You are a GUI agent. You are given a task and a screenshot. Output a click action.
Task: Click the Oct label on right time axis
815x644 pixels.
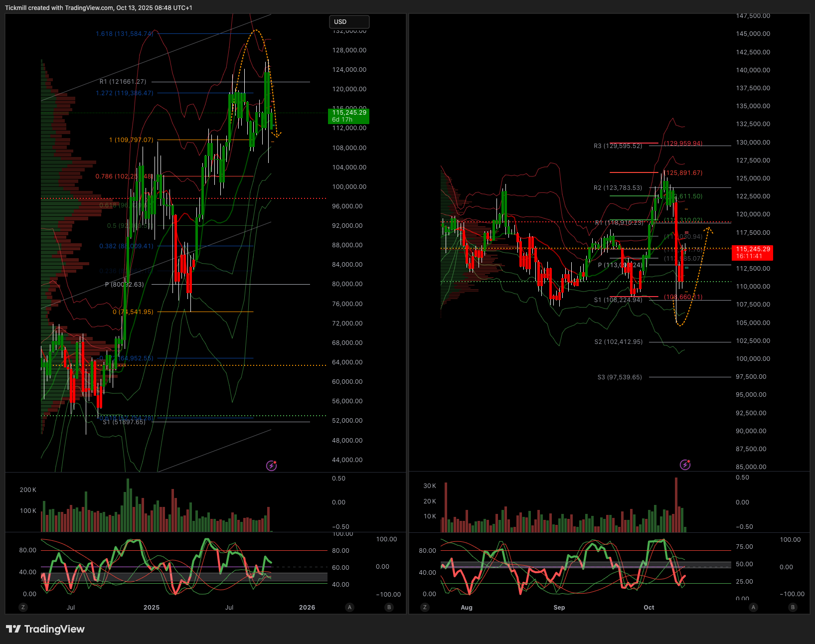[649, 607]
